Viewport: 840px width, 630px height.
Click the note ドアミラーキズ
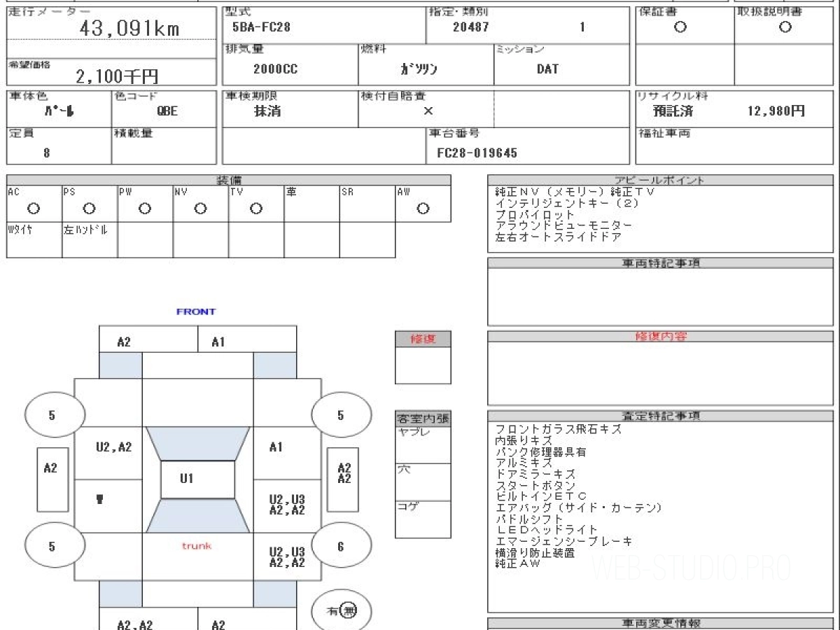point(535,475)
